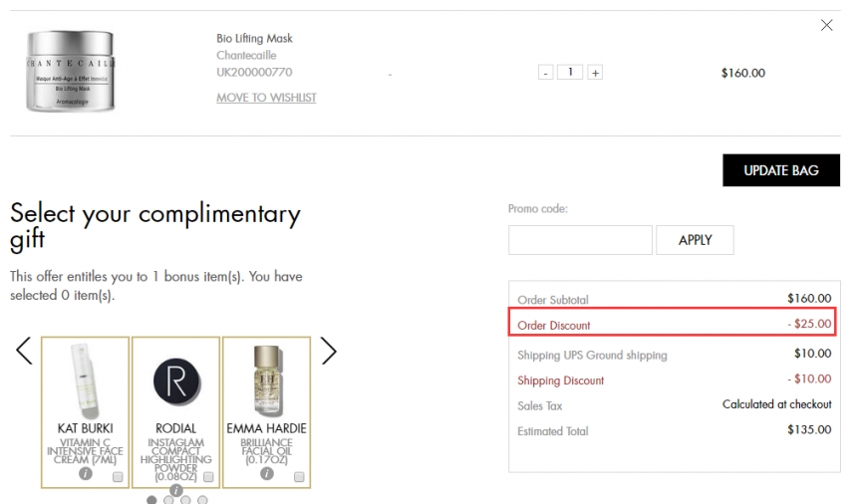This screenshot has height=504, width=857.
Task: Go to first carousel page dot
Action: coord(151,500)
